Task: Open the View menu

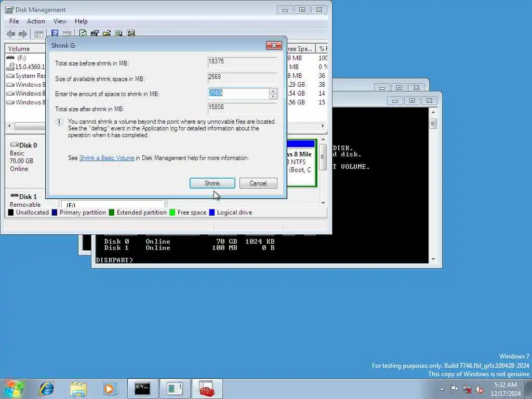Action: point(60,21)
